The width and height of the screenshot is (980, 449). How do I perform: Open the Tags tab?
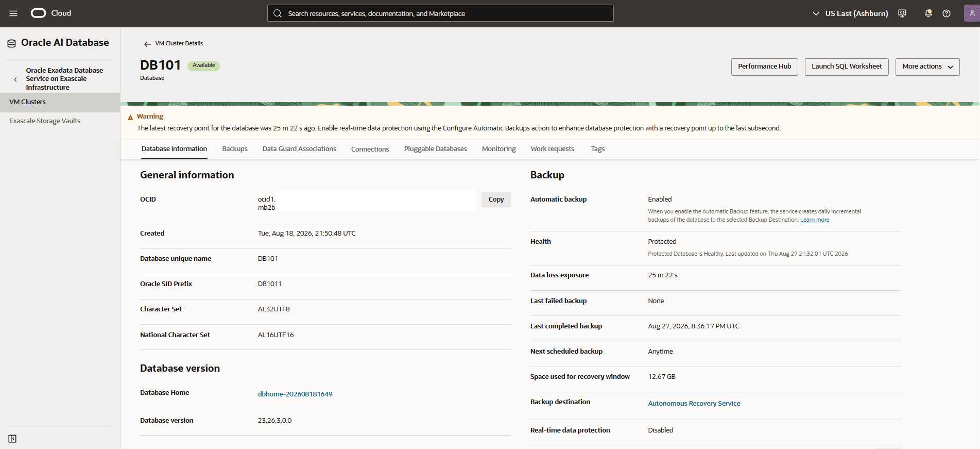click(597, 149)
